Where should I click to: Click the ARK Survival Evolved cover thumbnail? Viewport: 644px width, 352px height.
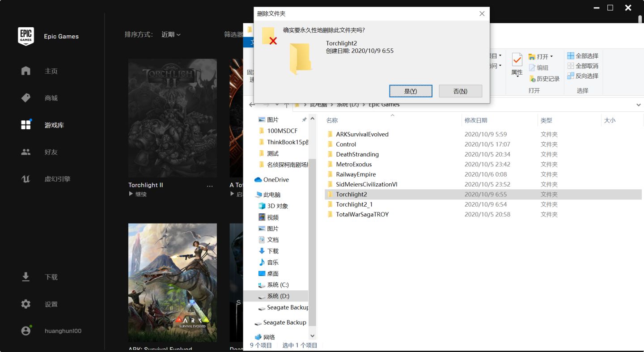[173, 283]
